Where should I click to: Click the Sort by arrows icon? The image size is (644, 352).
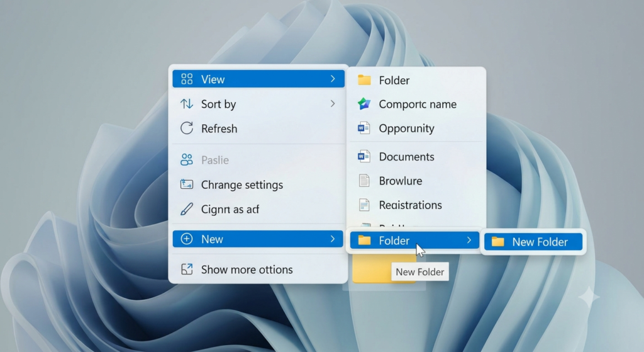point(187,104)
